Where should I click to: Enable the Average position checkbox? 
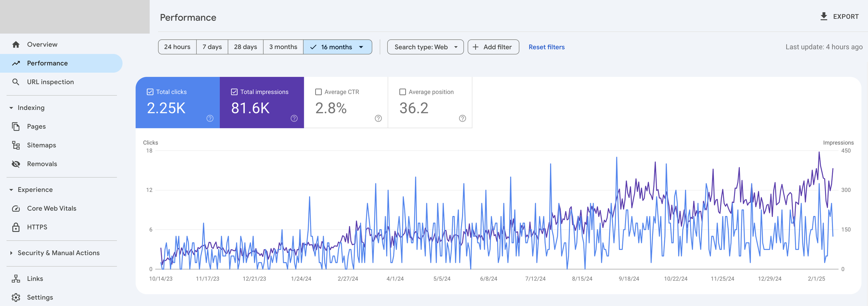pos(402,92)
